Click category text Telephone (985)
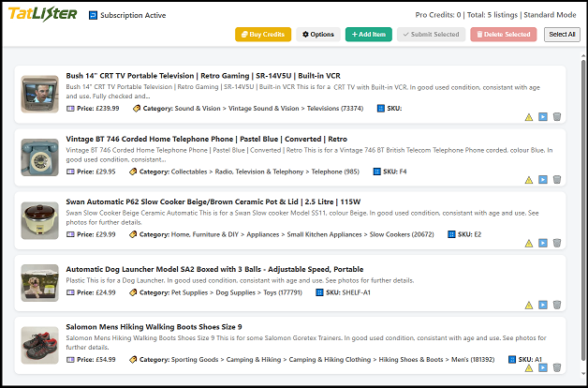Image resolution: width=588 pixels, height=388 pixels. click(335, 172)
